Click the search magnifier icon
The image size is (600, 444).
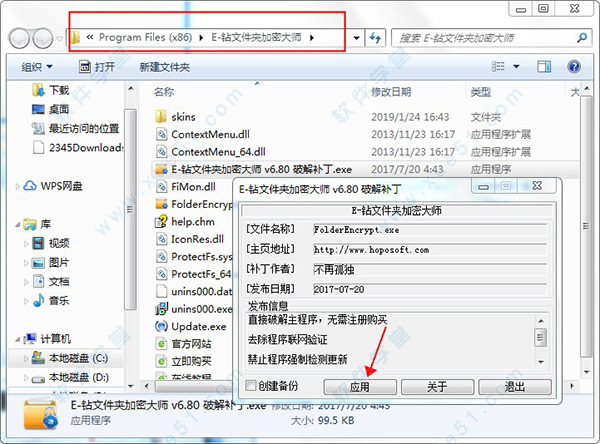pos(582,38)
